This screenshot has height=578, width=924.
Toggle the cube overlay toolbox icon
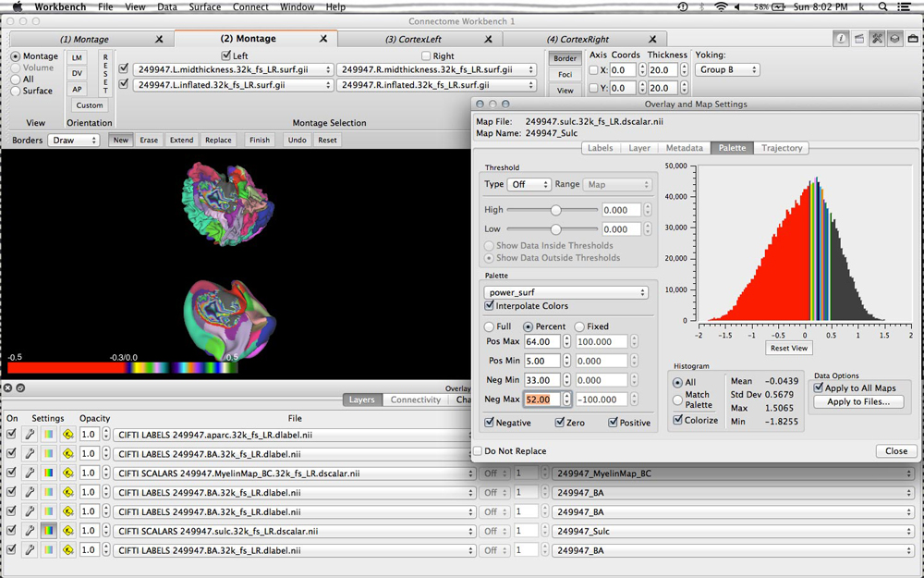coord(894,39)
